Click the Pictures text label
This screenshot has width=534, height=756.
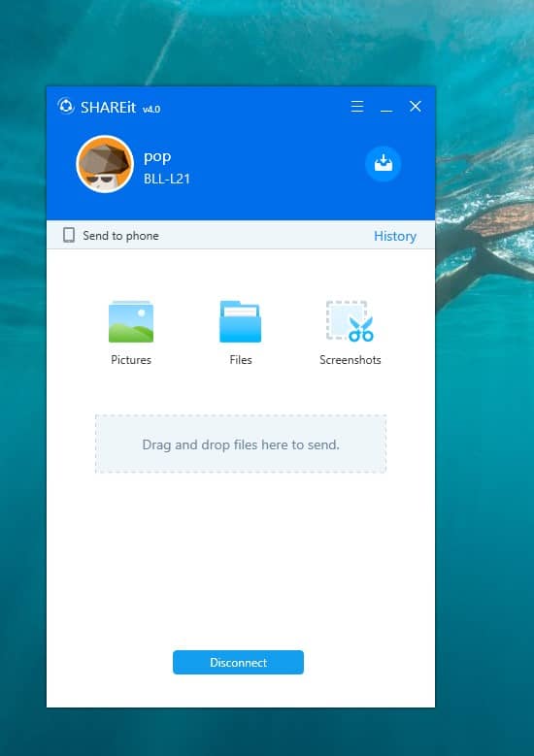[131, 360]
